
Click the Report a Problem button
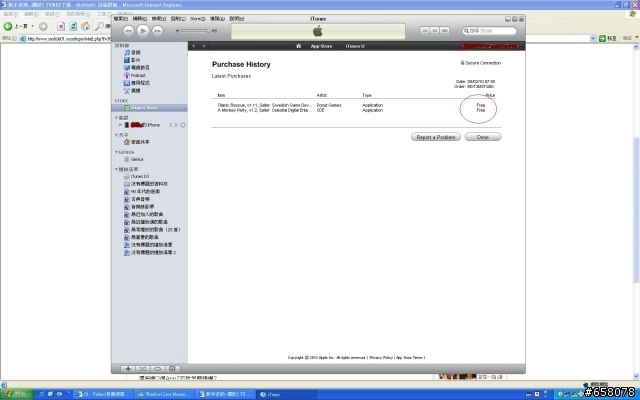pyautogui.click(x=436, y=137)
